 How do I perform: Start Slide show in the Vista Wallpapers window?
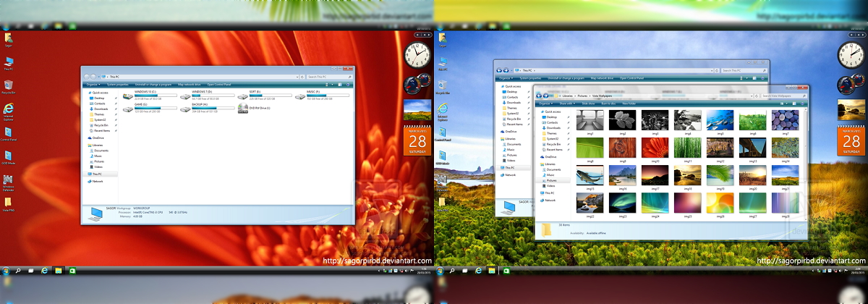click(588, 104)
